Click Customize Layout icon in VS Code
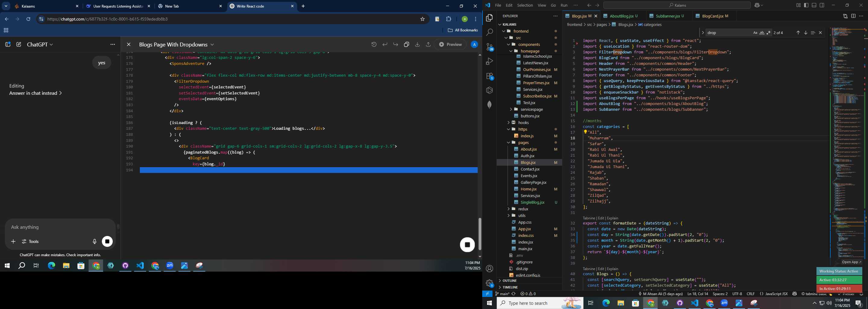Viewport: 868px width, 309px height. click(x=798, y=5)
